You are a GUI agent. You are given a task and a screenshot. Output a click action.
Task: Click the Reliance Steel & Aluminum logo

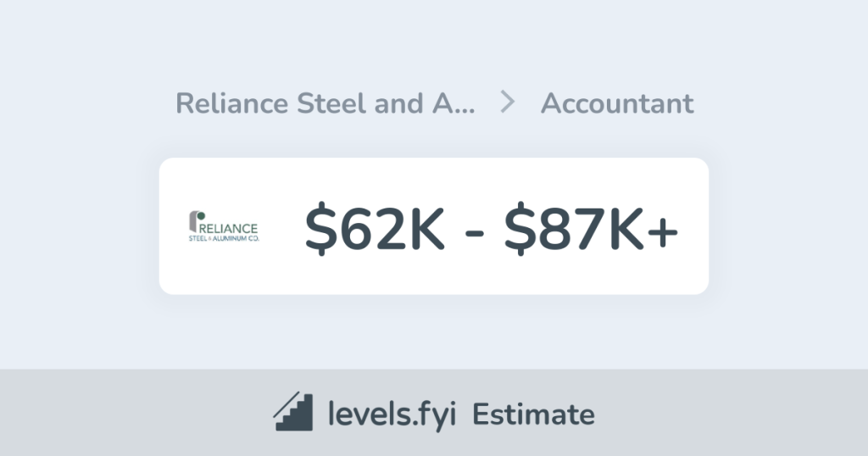coord(223,226)
